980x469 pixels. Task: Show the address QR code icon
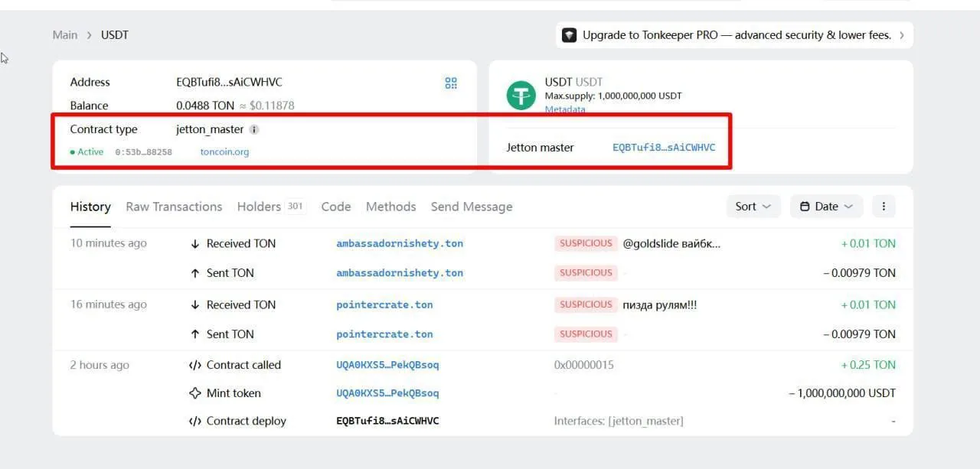tap(451, 83)
